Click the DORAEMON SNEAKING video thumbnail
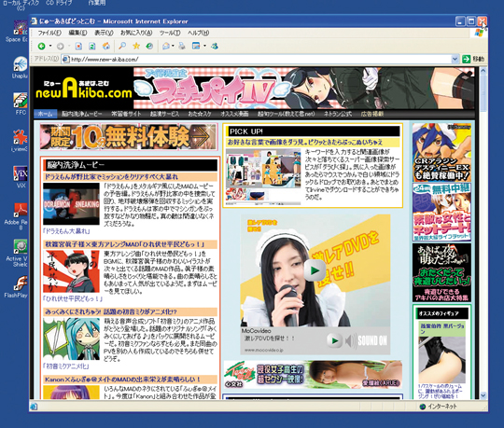 tap(71, 204)
